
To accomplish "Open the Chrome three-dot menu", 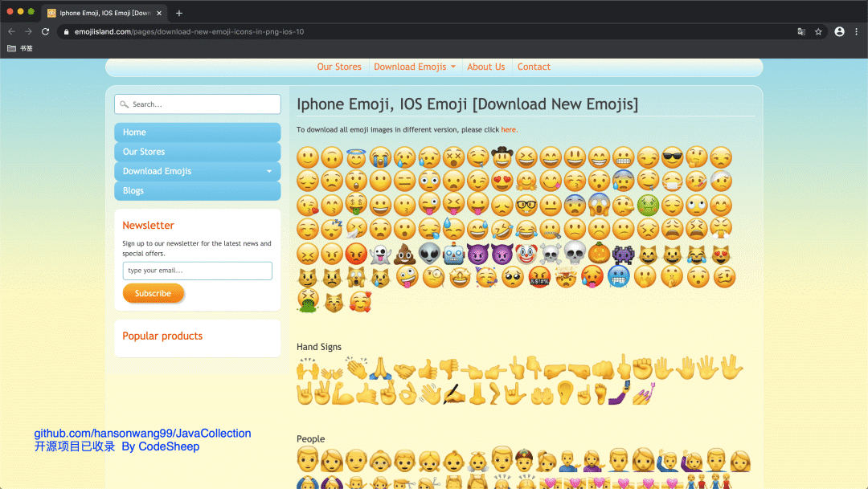I will tap(857, 31).
